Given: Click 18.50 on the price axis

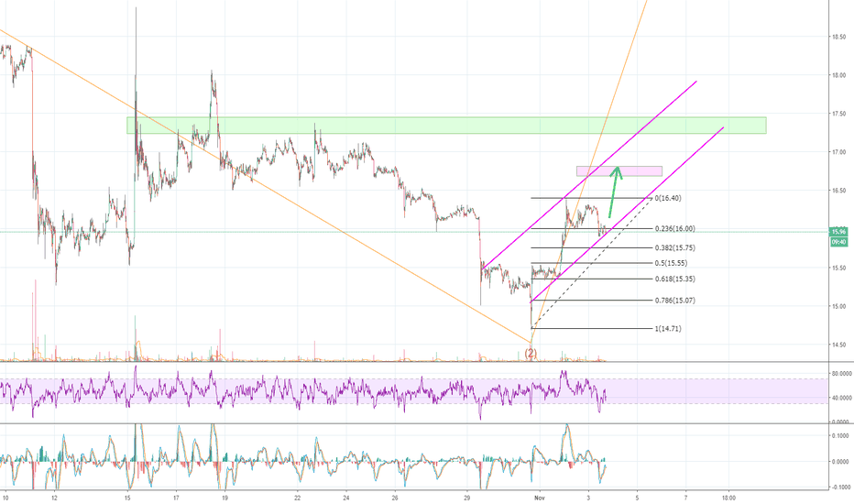Looking at the screenshot, I should [x=838, y=37].
